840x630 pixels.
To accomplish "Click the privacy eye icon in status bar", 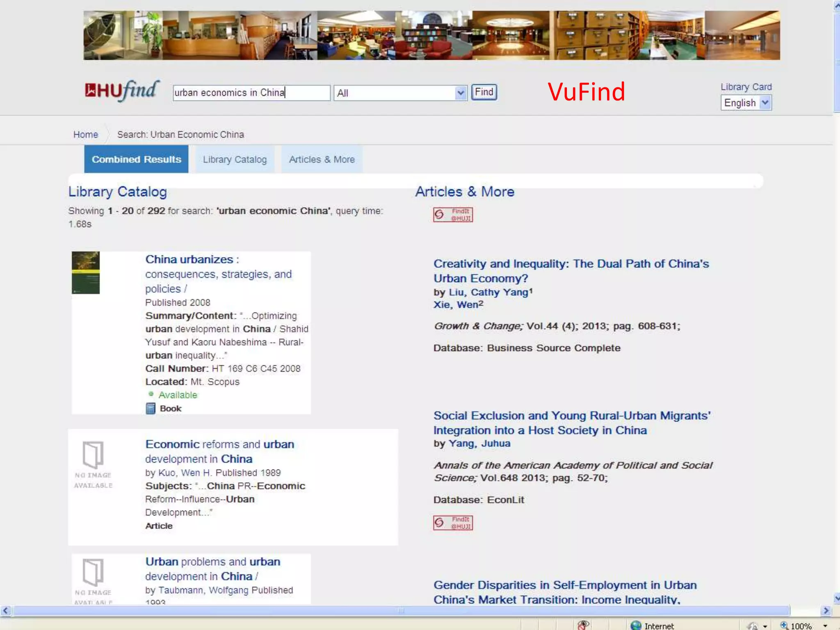I will [x=583, y=625].
